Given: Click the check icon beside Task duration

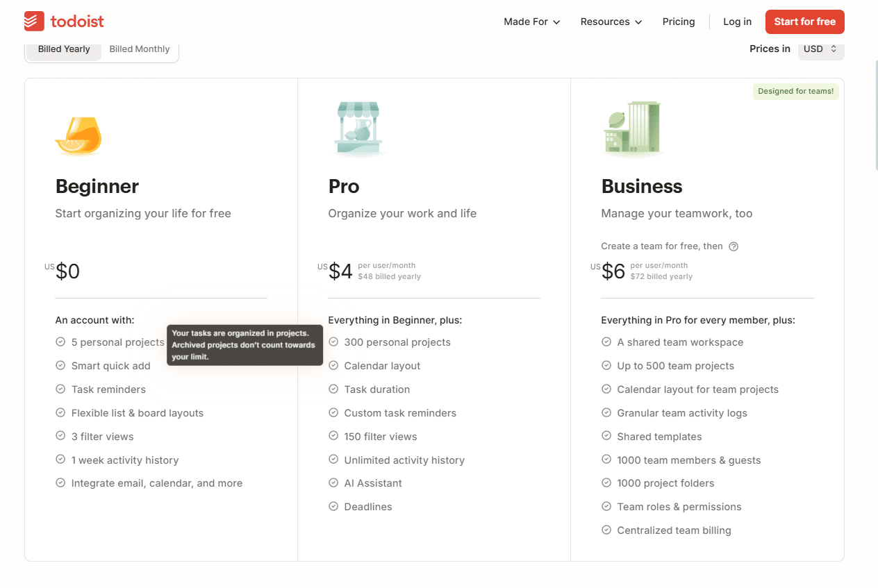Looking at the screenshot, I should 333,389.
